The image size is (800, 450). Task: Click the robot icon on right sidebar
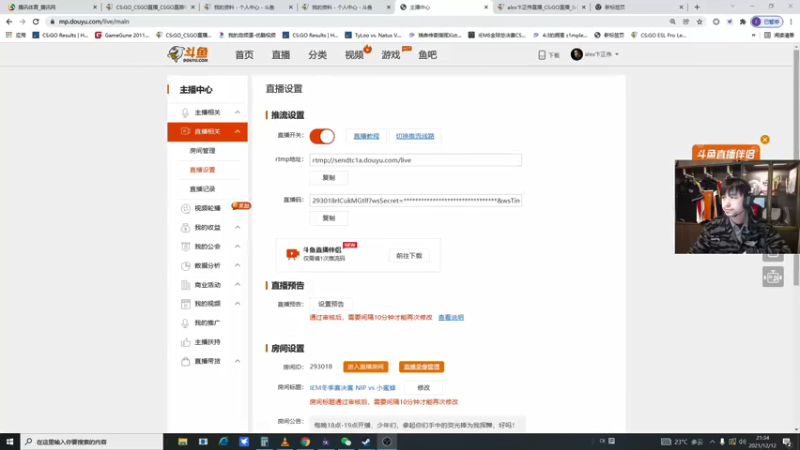pos(773,277)
